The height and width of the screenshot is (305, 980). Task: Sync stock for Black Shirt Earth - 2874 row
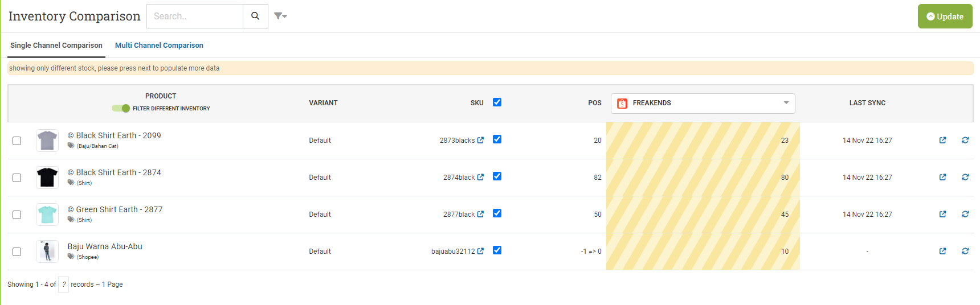pos(965,177)
